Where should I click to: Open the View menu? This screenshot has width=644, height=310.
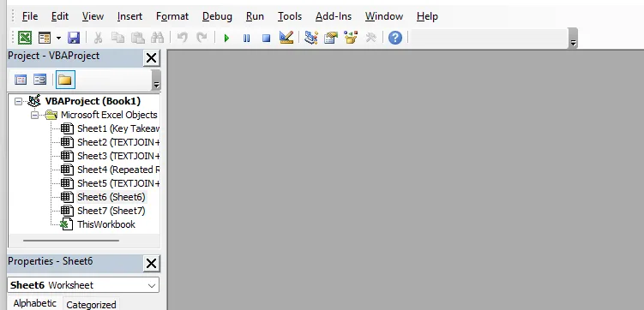(93, 16)
